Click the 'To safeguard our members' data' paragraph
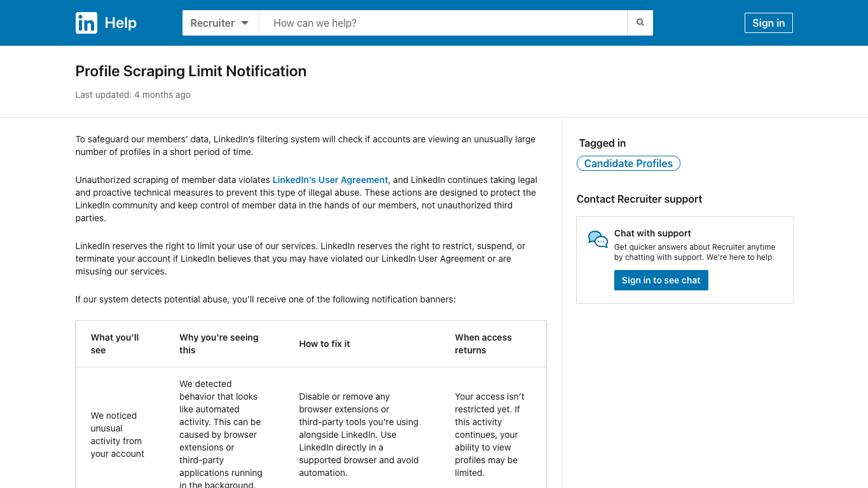This screenshot has height=488, width=868. tap(305, 146)
